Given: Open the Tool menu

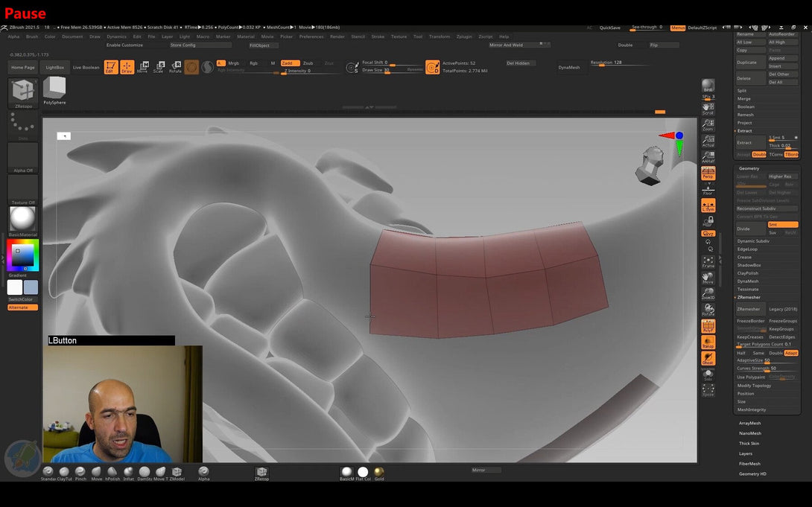Looking at the screenshot, I should (418, 36).
